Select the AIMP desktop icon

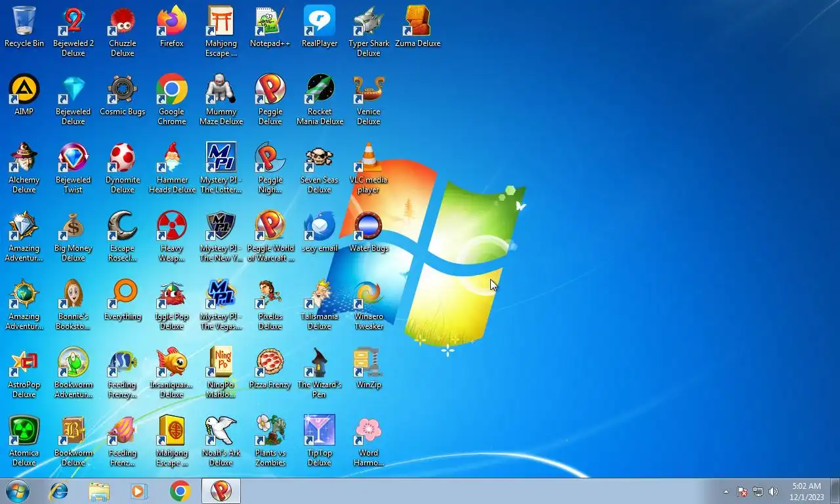coord(24,95)
